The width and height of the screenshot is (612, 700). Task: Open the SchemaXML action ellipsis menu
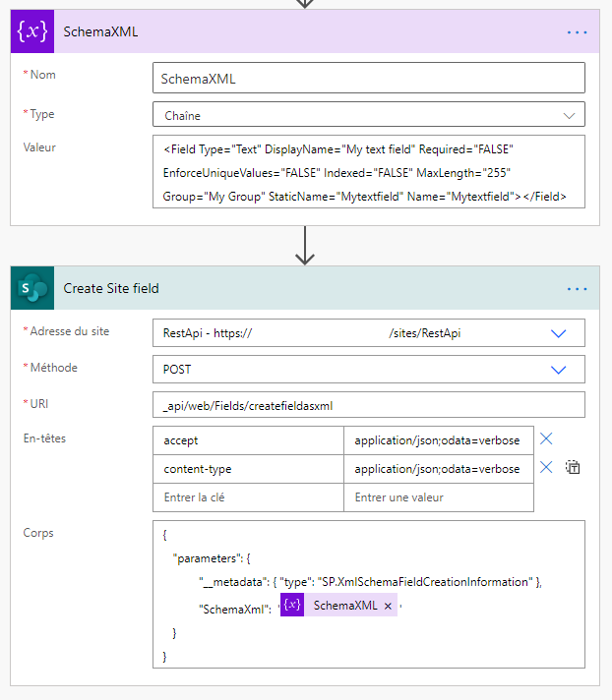click(x=577, y=32)
